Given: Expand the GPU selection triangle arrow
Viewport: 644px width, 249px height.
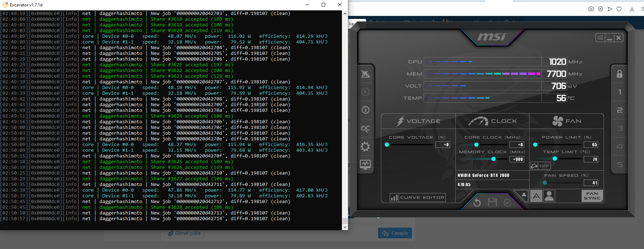Looking at the screenshot, I should 523,194.
